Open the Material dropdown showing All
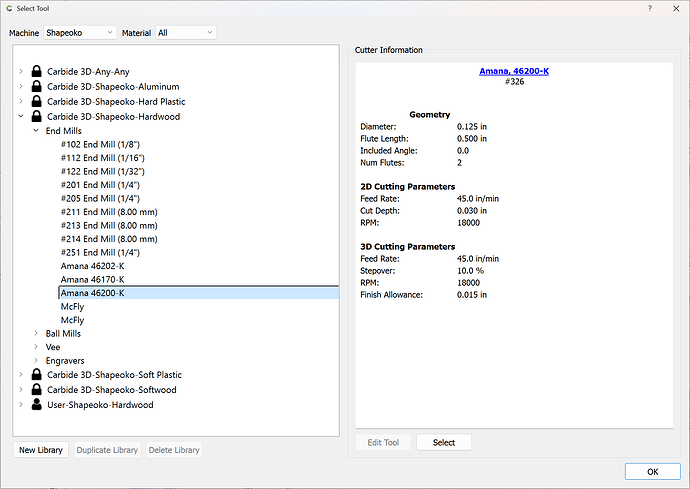This screenshot has width=690, height=489. coord(185,32)
